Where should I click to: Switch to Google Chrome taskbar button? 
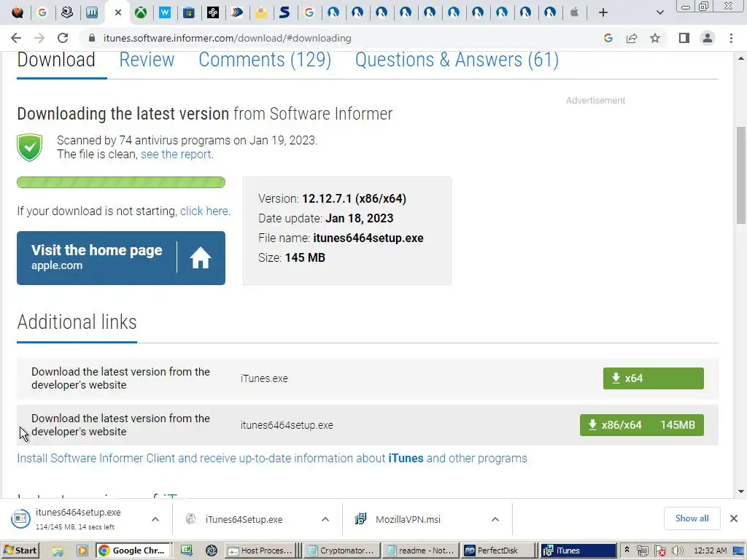click(x=133, y=551)
